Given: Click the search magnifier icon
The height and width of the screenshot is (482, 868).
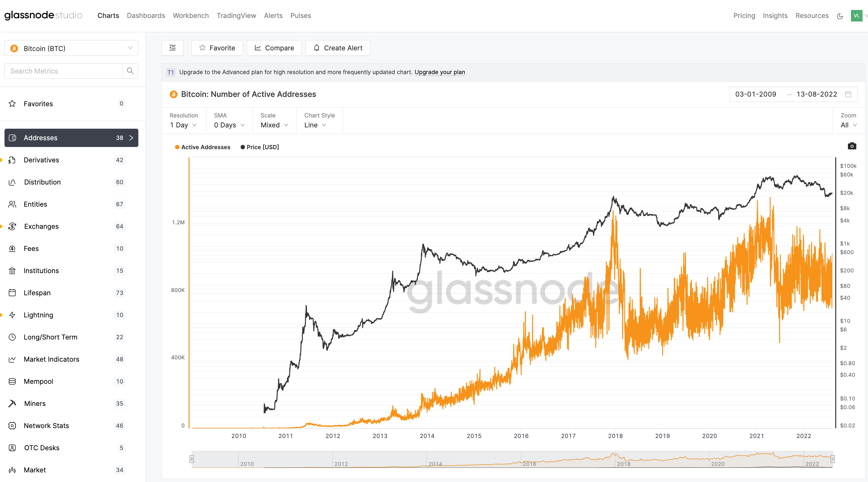Looking at the screenshot, I should (x=130, y=71).
